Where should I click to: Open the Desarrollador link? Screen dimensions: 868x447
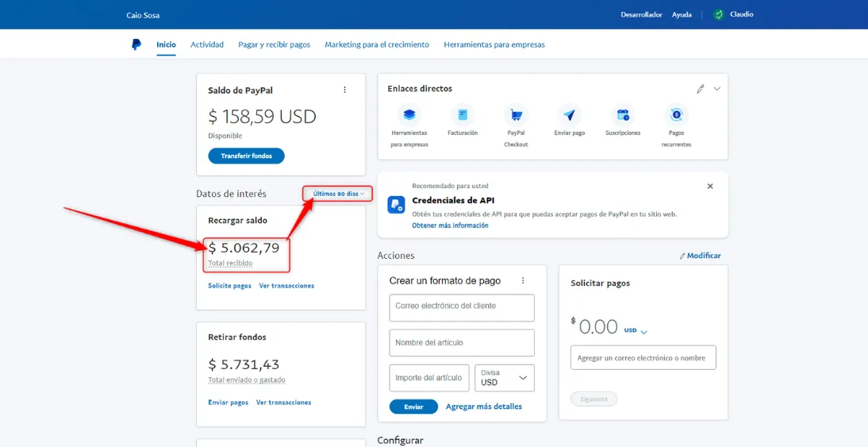click(x=642, y=15)
